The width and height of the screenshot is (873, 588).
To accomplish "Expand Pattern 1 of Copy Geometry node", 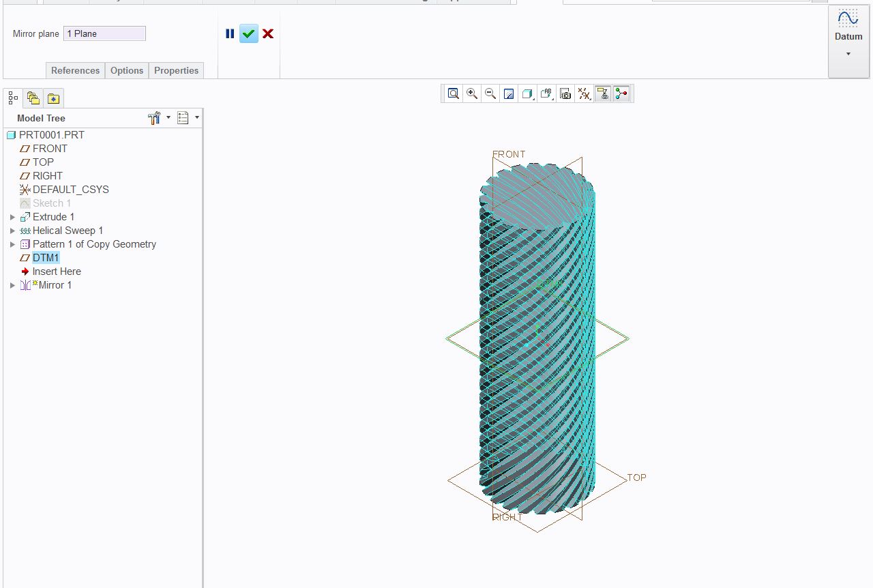I will [12, 244].
